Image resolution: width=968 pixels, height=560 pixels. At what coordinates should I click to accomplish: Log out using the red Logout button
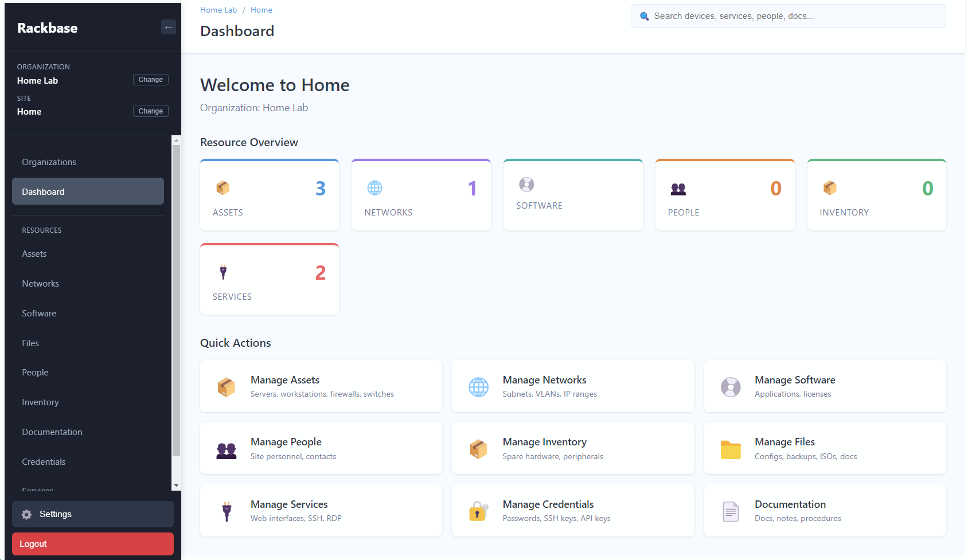93,544
